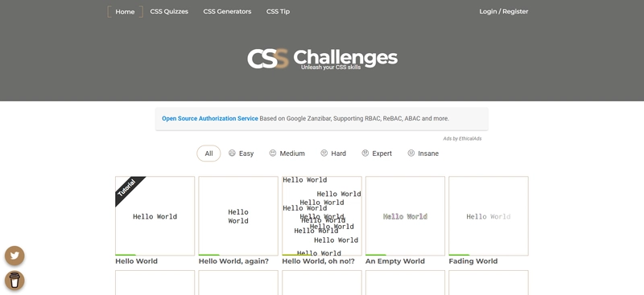The width and height of the screenshot is (644, 295).
Task: Click the green progress bar under An Empty World
Action: pos(376,255)
